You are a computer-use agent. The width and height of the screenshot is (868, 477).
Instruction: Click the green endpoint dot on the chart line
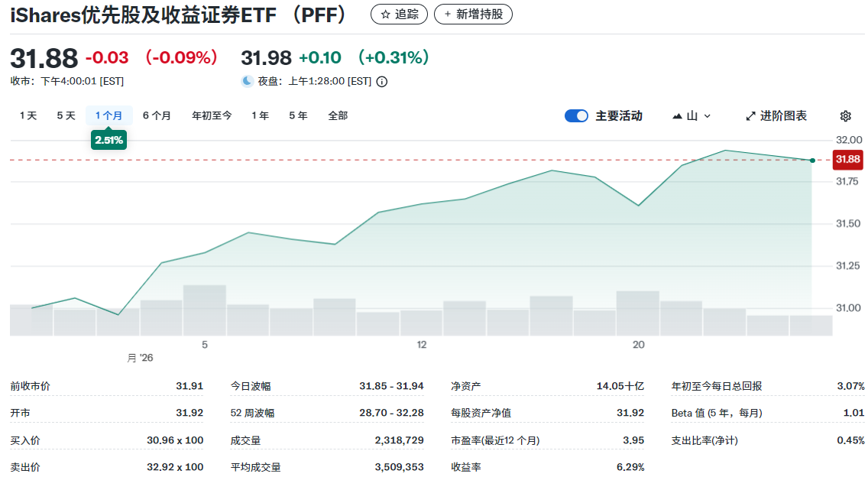click(x=811, y=161)
